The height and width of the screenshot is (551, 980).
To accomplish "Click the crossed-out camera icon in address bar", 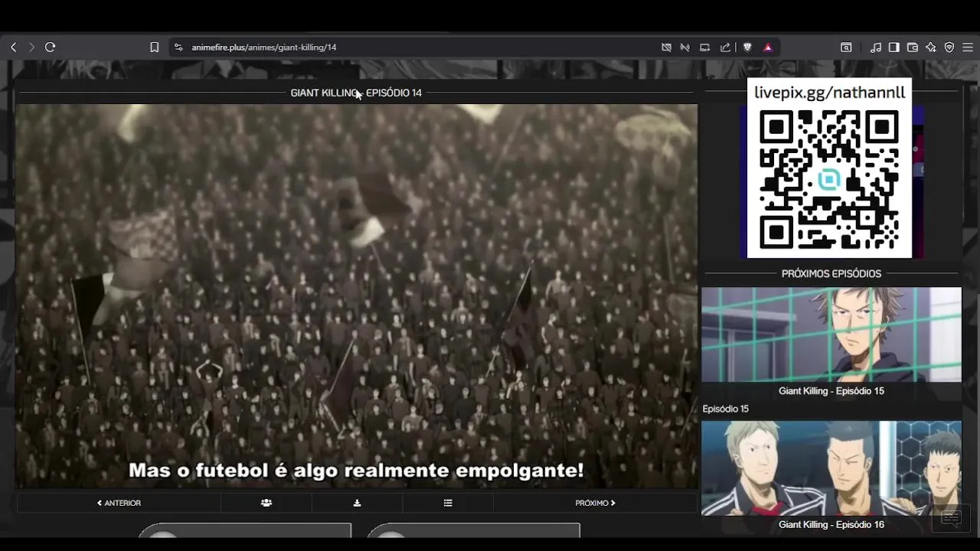I will (x=666, y=47).
